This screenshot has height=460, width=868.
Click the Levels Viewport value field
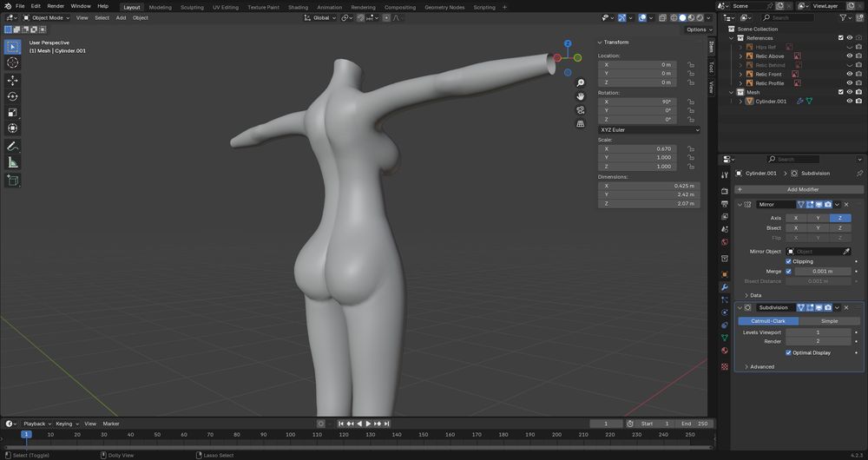(819, 332)
